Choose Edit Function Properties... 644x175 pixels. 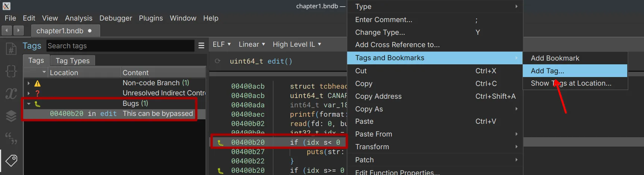point(435,171)
